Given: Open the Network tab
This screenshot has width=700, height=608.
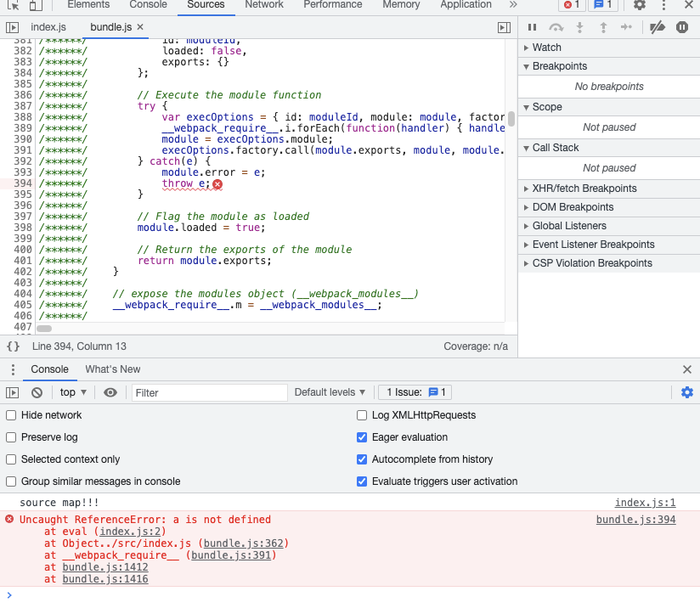Looking at the screenshot, I should tap(264, 5).
